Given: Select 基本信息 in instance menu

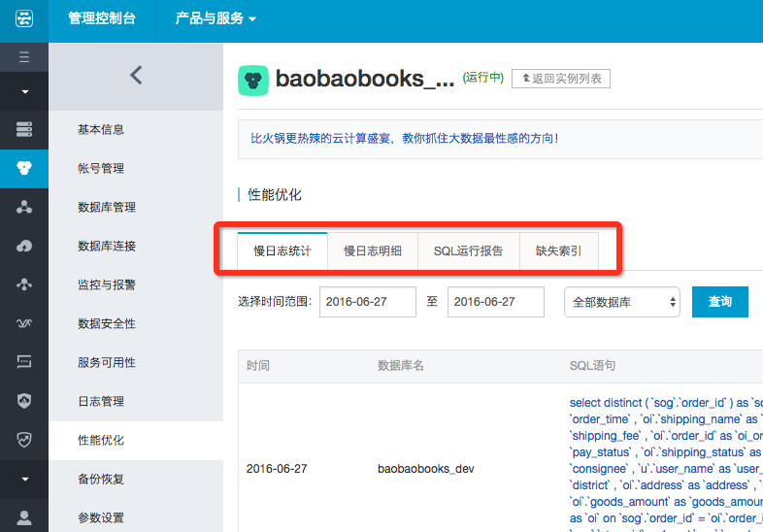Looking at the screenshot, I should (x=101, y=129).
